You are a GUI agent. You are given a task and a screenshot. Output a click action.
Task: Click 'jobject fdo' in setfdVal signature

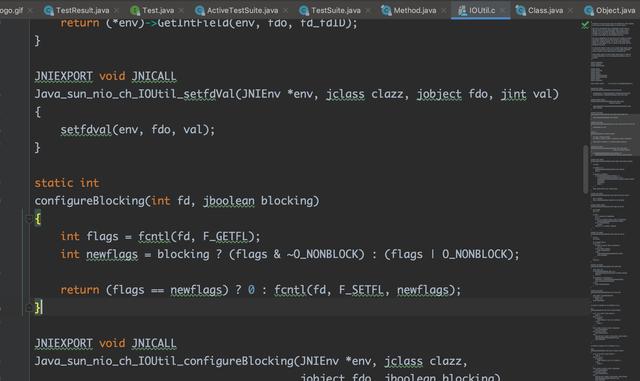(452, 94)
